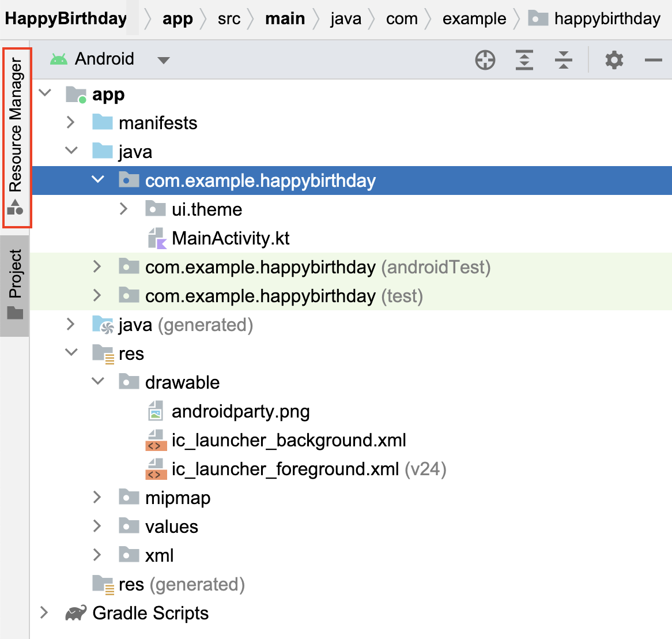The image size is (672, 639).
Task: Open the Android view selector dropdown
Action: [x=163, y=59]
